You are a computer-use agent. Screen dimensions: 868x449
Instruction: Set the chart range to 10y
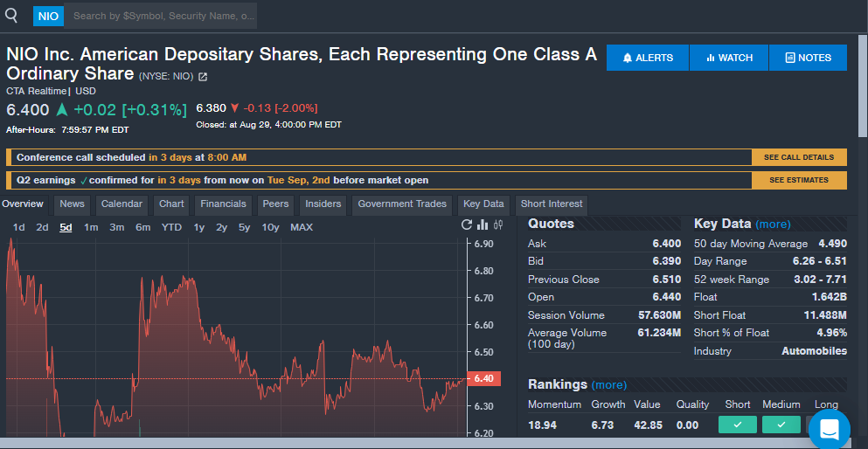point(270,227)
